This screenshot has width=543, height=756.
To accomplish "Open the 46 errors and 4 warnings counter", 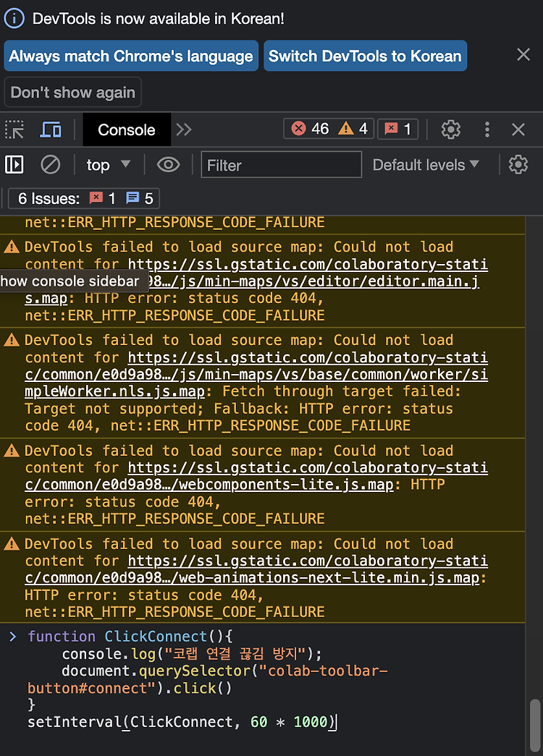I will pos(329,129).
